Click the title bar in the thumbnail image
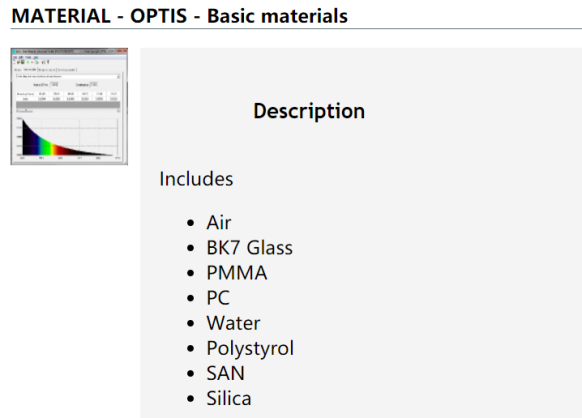The image size is (582, 418). tap(69, 51)
